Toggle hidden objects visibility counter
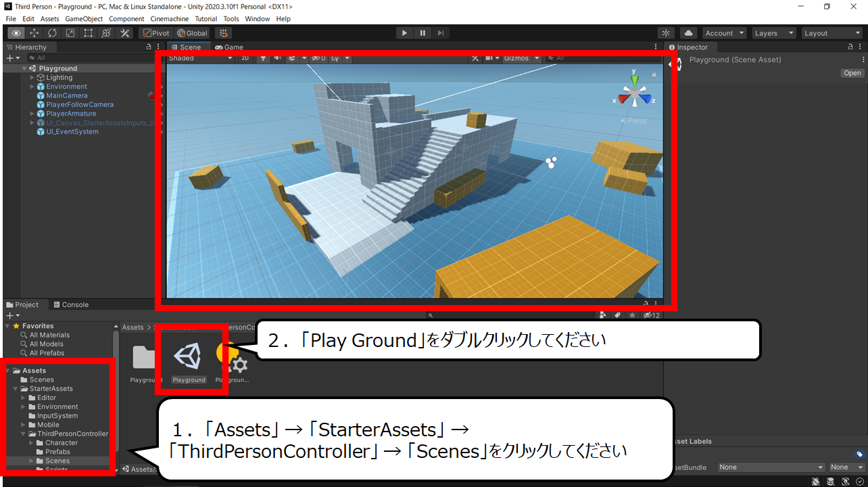Viewport: 868px width, 487px height. coord(319,58)
